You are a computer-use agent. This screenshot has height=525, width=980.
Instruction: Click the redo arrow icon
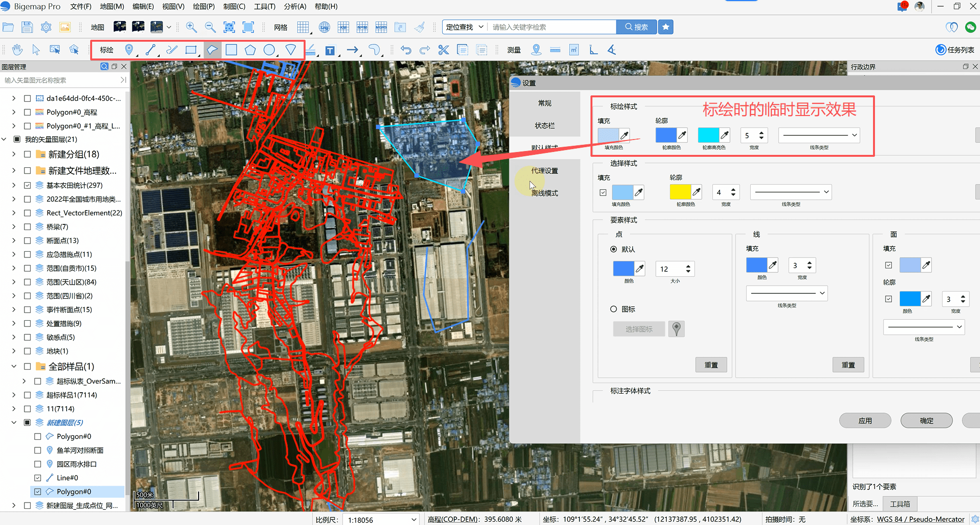click(x=425, y=50)
